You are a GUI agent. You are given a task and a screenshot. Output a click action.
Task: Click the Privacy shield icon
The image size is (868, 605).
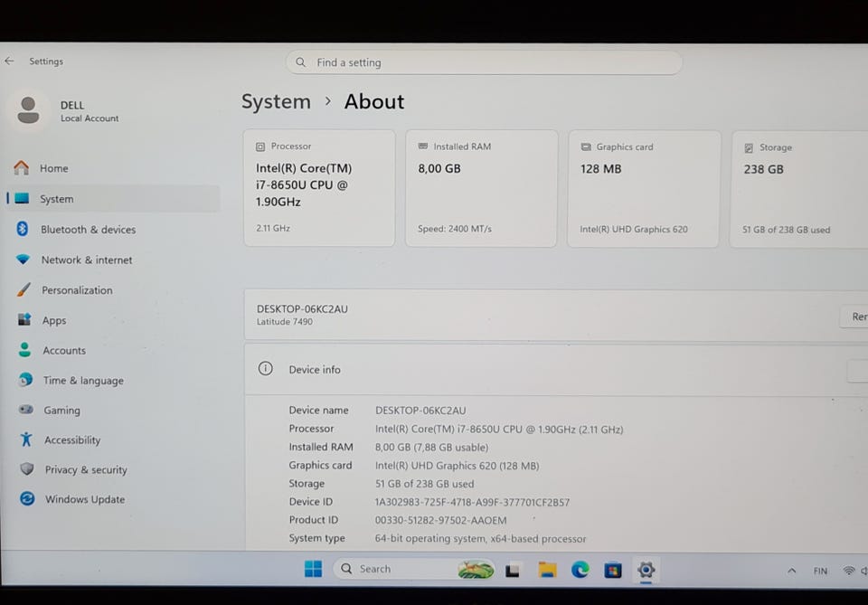pyautogui.click(x=26, y=468)
